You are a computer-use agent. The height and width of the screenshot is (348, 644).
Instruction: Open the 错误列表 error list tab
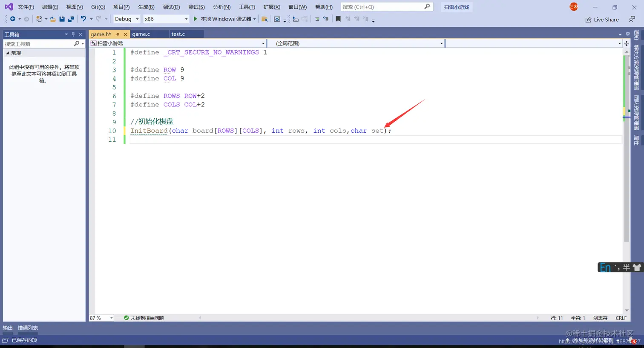point(28,328)
